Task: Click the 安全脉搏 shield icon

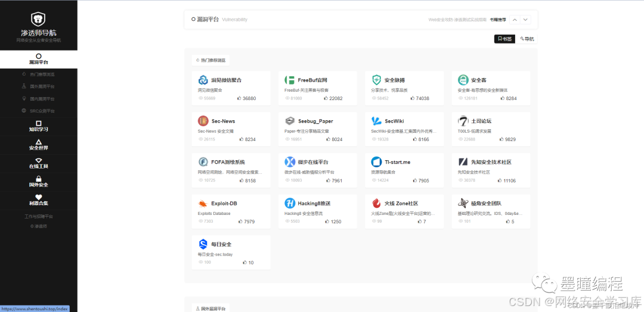Action: [376, 80]
